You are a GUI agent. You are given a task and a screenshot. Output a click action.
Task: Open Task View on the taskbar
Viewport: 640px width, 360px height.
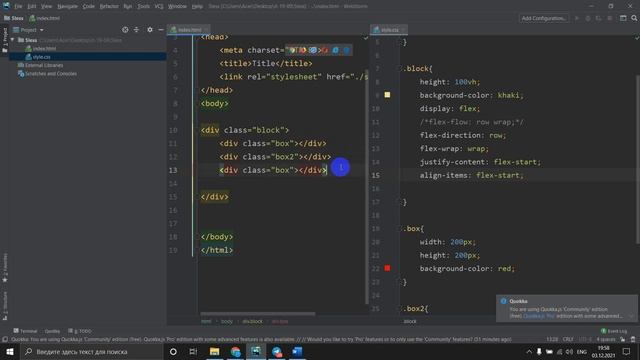coord(193,351)
